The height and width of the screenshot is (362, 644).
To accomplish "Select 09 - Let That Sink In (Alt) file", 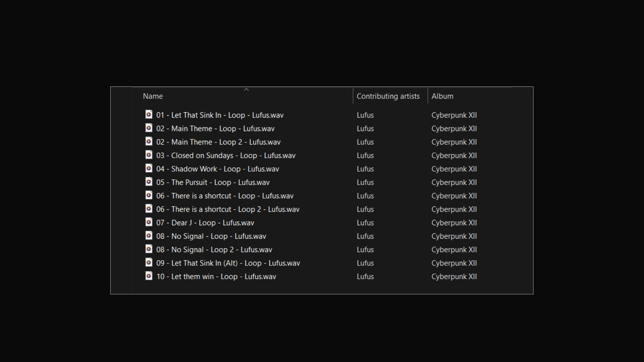I will (x=228, y=263).
